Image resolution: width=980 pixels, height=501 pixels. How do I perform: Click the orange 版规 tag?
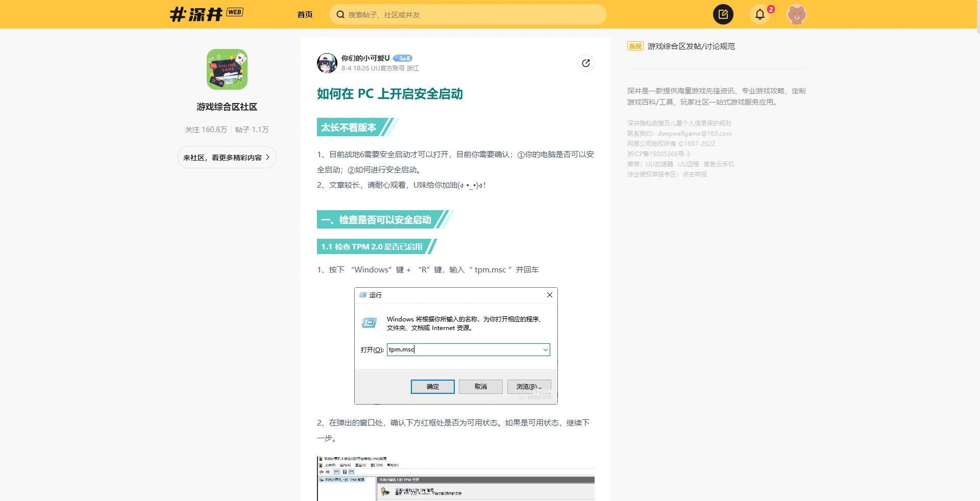pyautogui.click(x=635, y=46)
